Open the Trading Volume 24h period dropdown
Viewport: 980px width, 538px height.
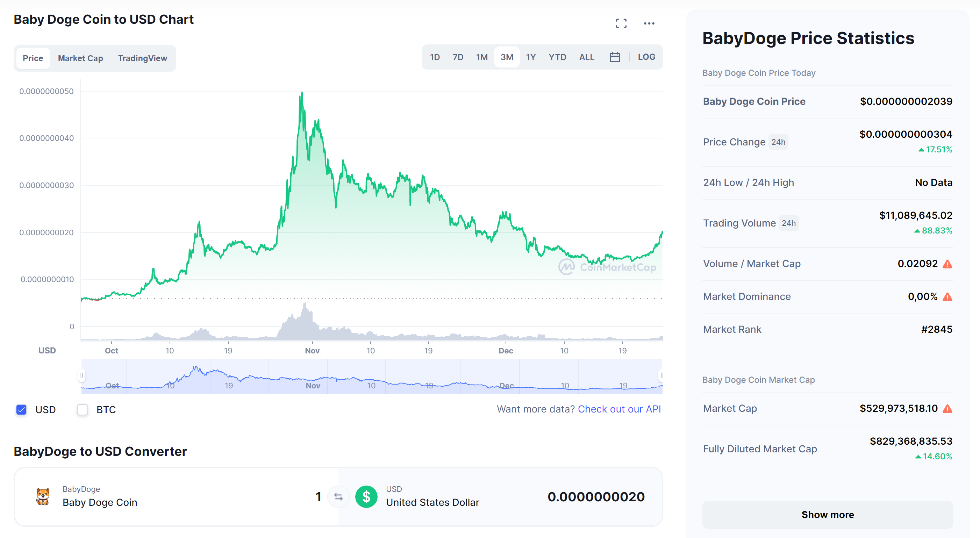788,223
